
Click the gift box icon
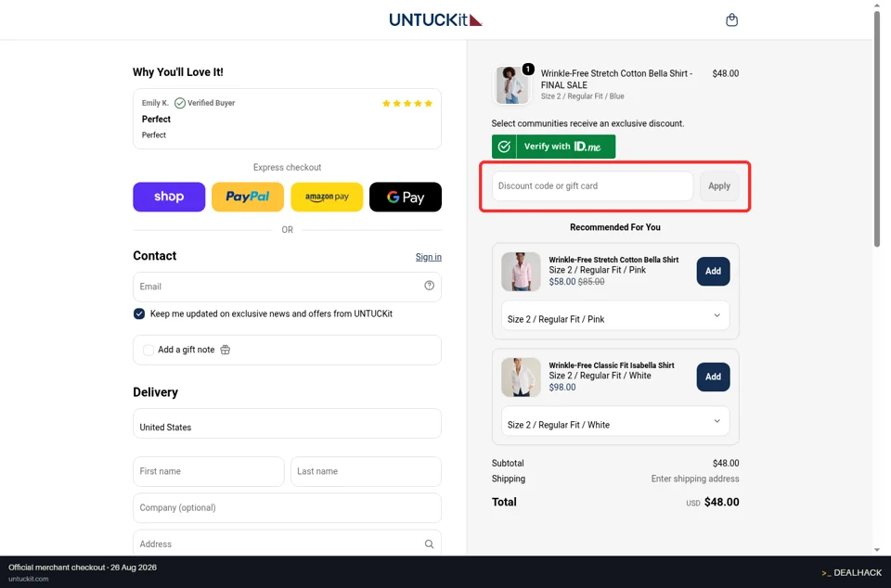point(225,350)
